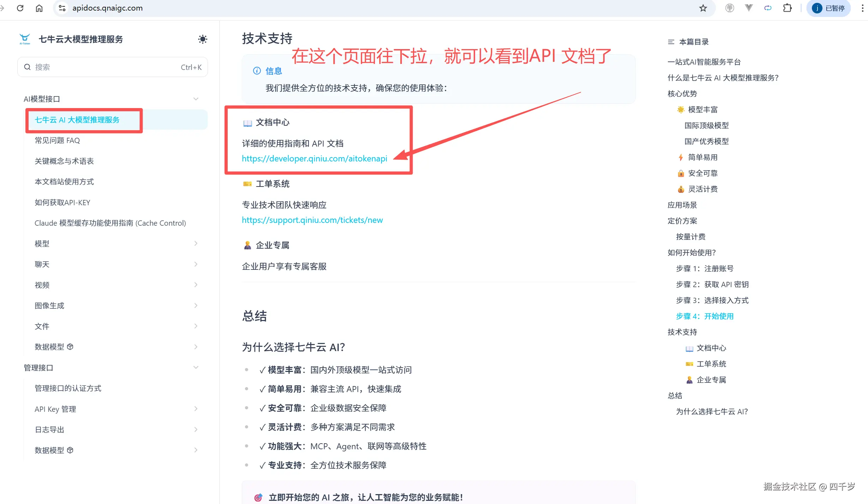Expand the 模型 sidebar section
The width and height of the screenshot is (868, 504).
coord(196,243)
